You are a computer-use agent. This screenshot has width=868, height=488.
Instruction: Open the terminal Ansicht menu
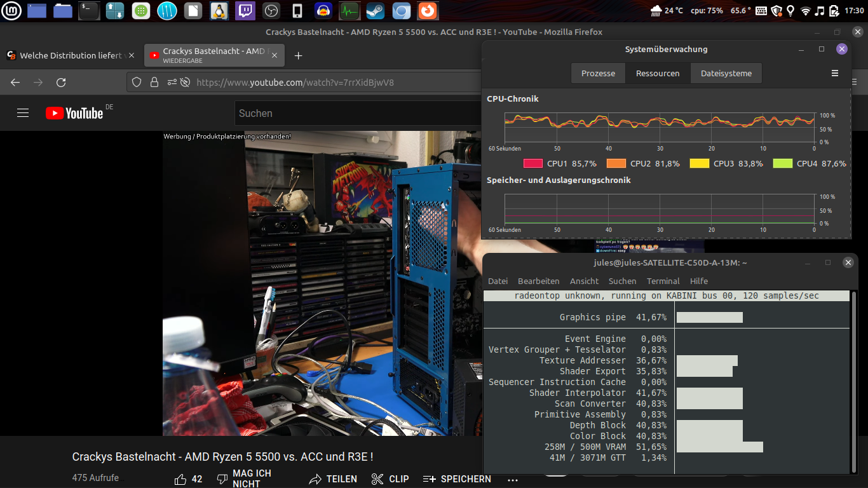pos(585,281)
